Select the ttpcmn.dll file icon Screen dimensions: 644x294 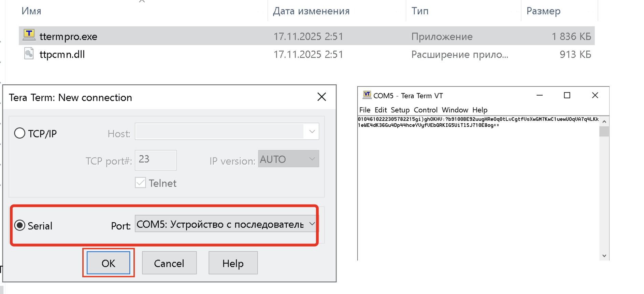click(x=29, y=54)
